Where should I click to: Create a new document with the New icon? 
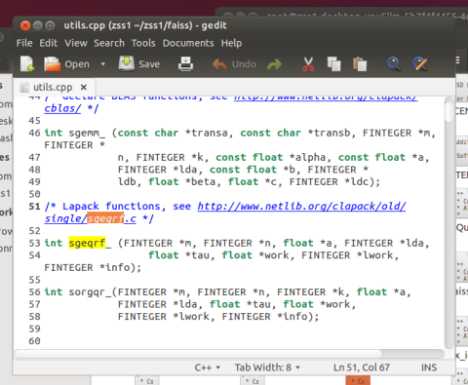tap(27, 64)
